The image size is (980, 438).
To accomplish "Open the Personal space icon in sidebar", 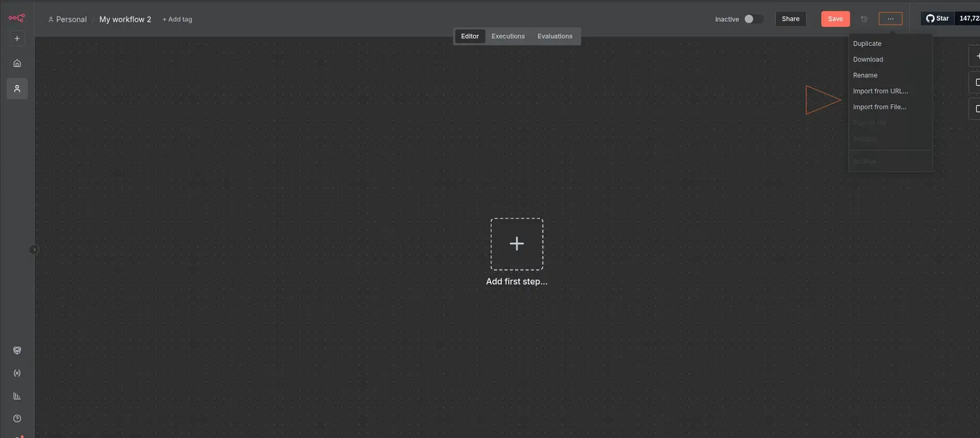I will (x=17, y=88).
